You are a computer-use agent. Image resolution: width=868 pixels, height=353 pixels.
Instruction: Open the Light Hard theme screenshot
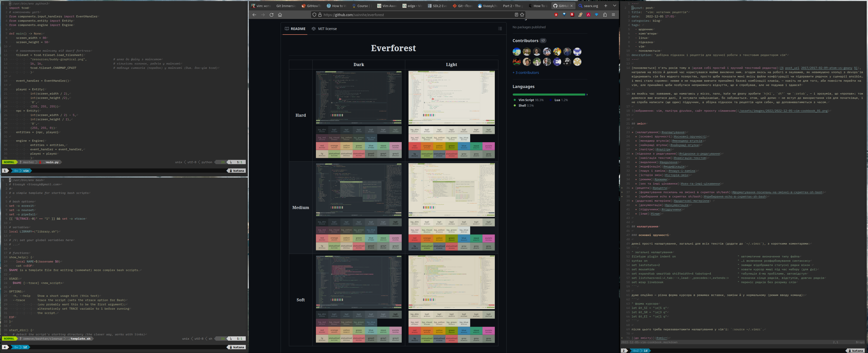pos(451,98)
